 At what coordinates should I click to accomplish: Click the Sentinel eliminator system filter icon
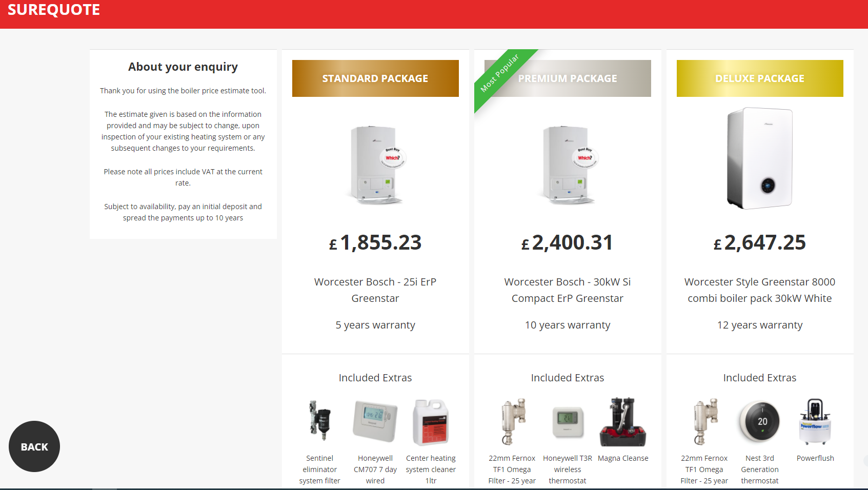(x=319, y=421)
